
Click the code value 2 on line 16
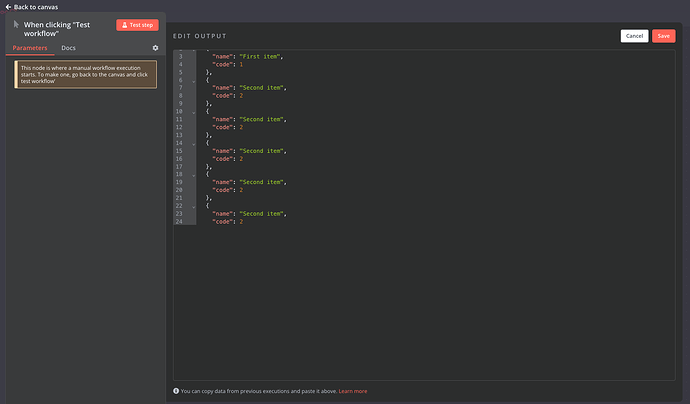pyautogui.click(x=241, y=159)
